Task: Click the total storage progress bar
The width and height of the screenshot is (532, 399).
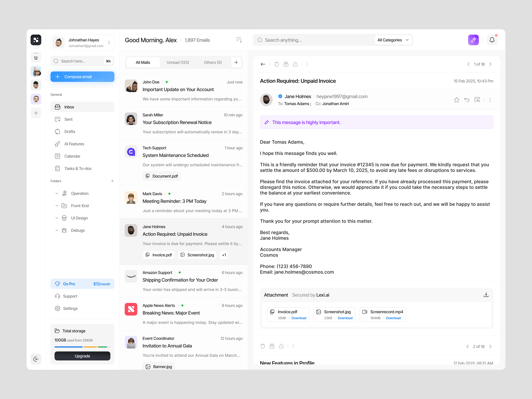Action: 82,347
